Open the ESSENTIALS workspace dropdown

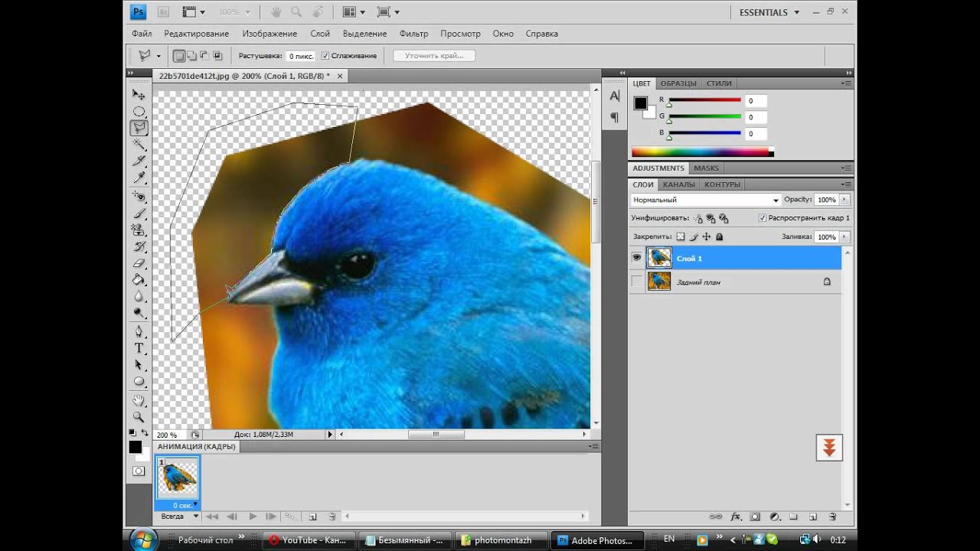coord(769,12)
